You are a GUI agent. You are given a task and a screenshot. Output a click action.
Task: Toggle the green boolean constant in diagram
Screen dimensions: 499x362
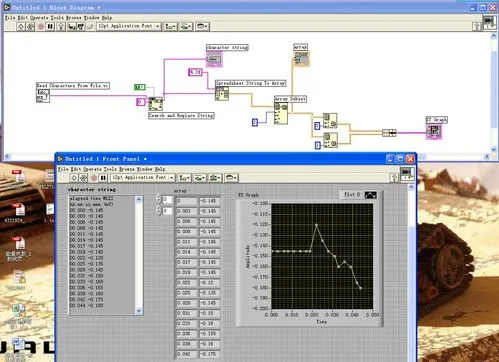click(x=140, y=87)
